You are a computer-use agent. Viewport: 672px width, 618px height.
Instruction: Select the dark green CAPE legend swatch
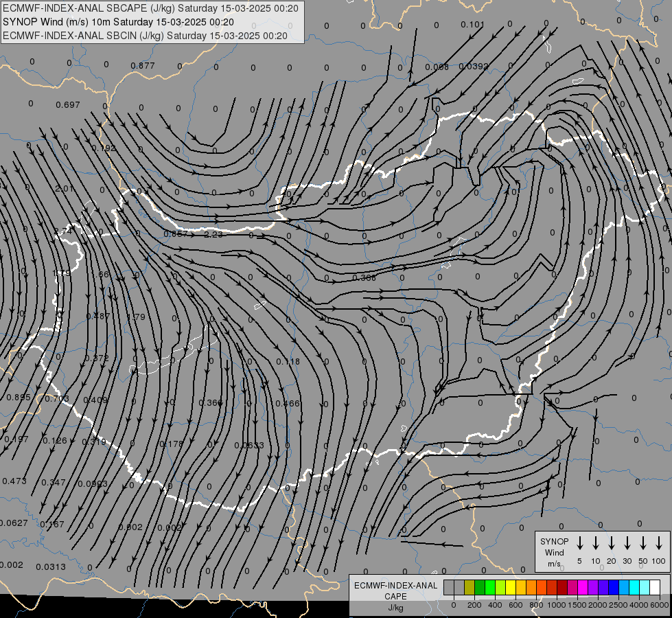point(480,587)
